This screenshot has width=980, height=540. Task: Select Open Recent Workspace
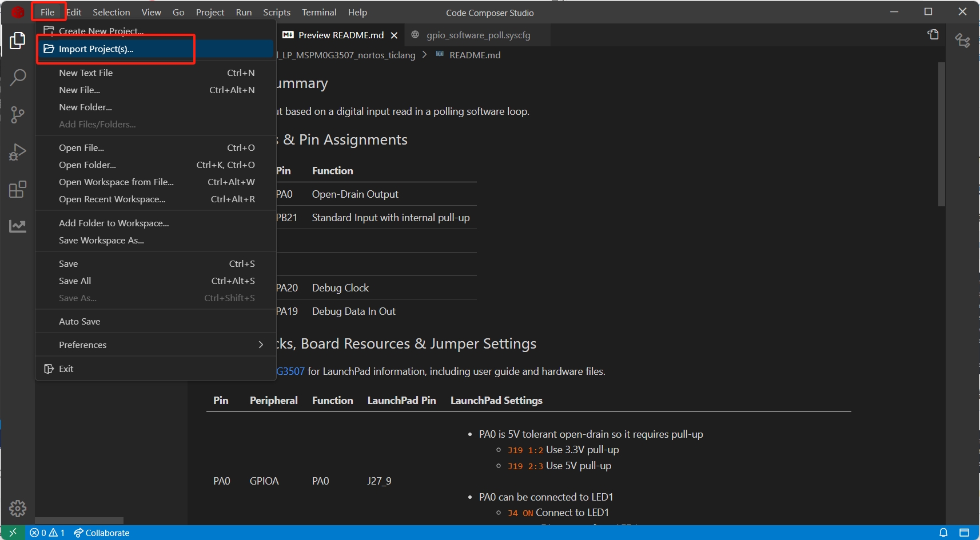coord(156,199)
